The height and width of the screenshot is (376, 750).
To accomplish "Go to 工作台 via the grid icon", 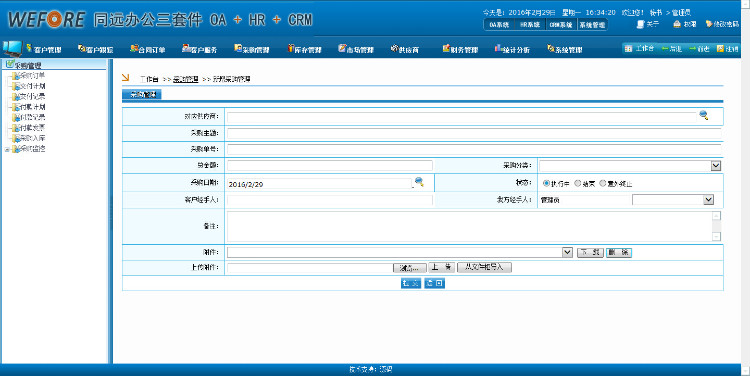I will (x=629, y=49).
